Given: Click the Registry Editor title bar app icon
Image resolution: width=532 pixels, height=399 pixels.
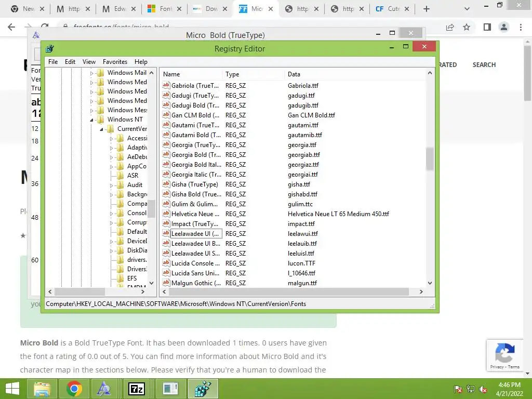Looking at the screenshot, I should point(49,48).
